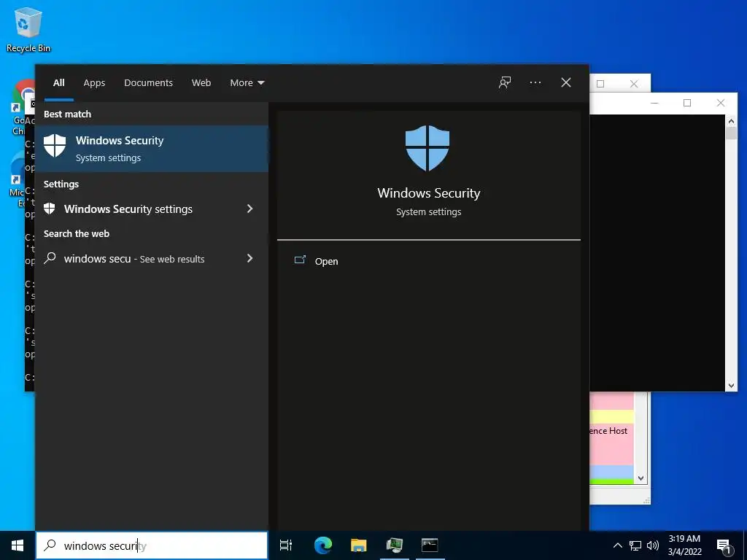Close the search panel
747x560 pixels.
tap(566, 82)
